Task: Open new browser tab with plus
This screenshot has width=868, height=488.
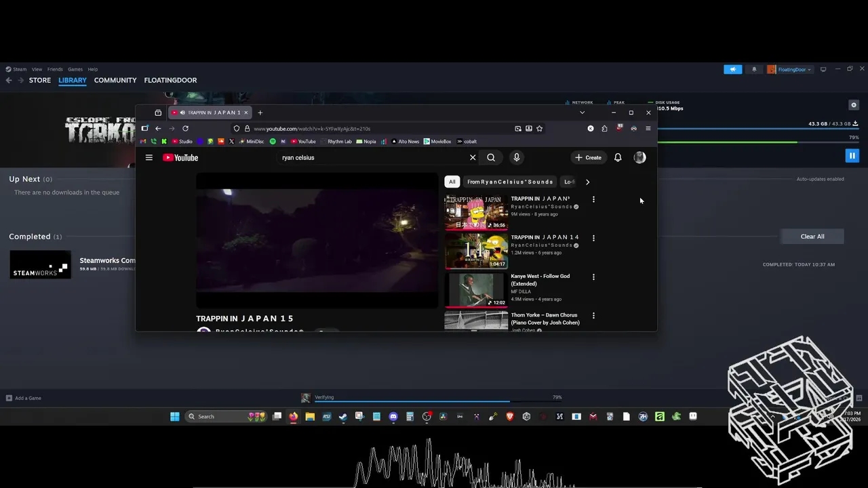Action: click(260, 113)
